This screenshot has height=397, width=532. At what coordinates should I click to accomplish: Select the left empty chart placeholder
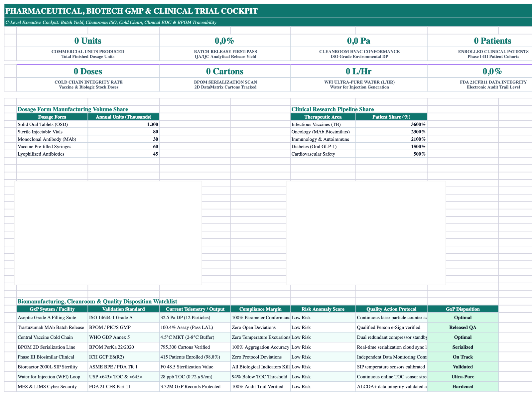[108, 233]
